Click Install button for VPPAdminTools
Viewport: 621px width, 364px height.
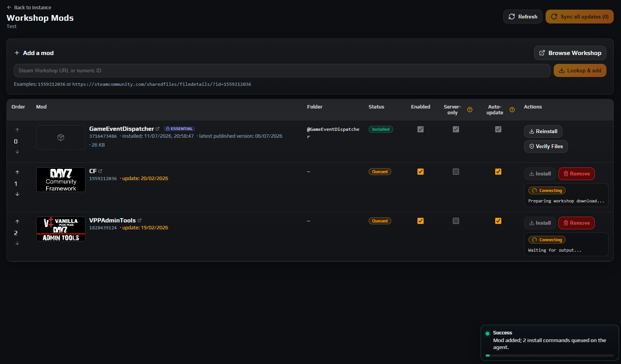(540, 223)
